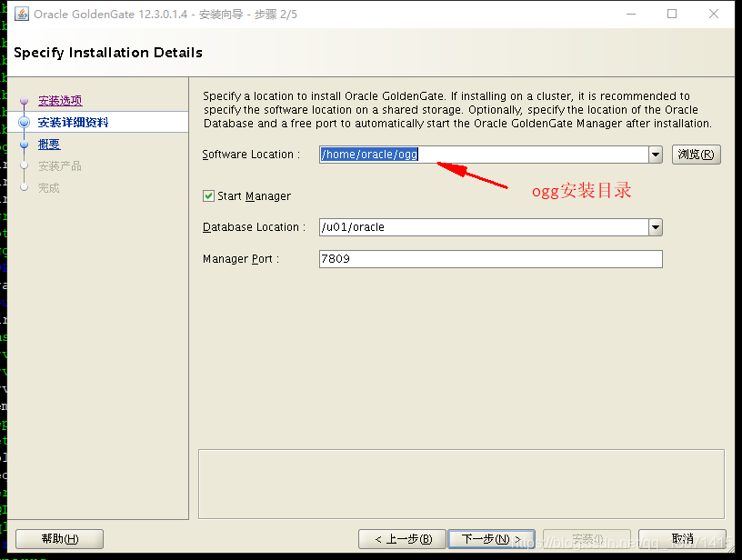
Task: Open the Software Location dropdown
Action: [657, 154]
